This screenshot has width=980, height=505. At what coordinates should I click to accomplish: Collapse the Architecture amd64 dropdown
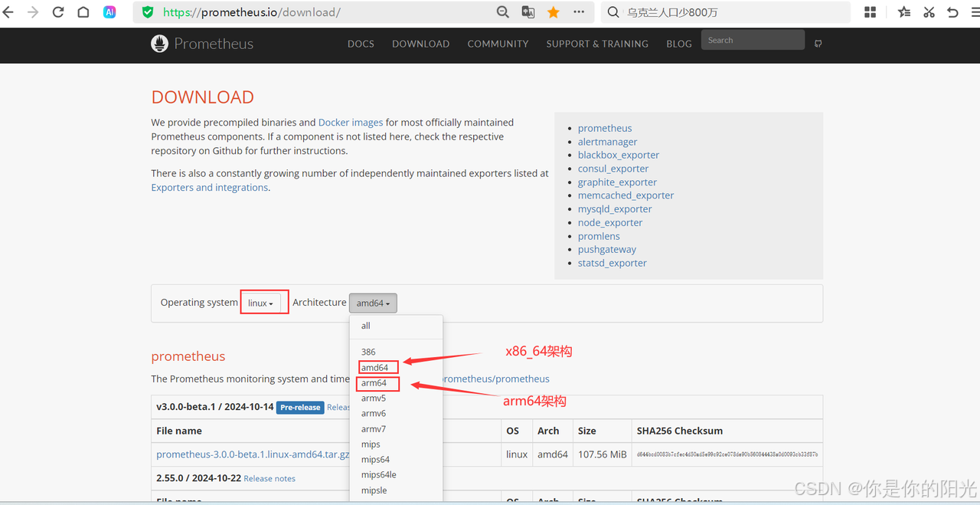pos(373,303)
